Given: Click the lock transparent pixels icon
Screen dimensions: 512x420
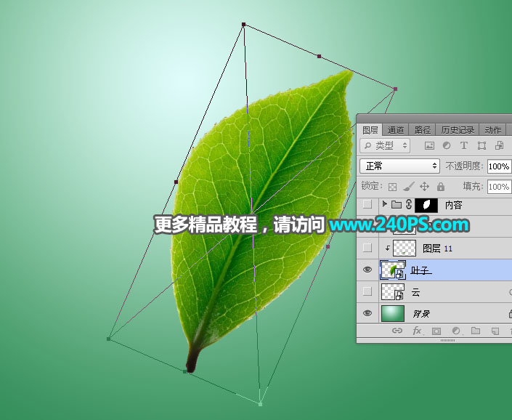Looking at the screenshot, I should tap(392, 187).
